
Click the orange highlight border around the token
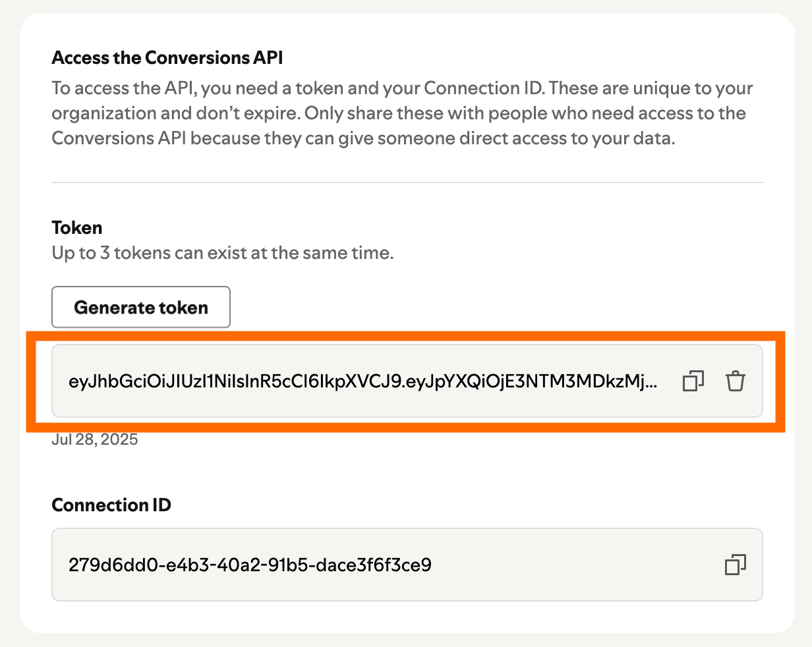pyautogui.click(x=405, y=335)
